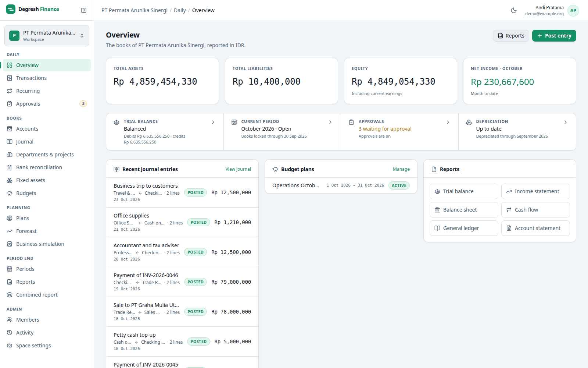Click the Fixed assets icon
The image size is (588, 368).
click(10, 180)
